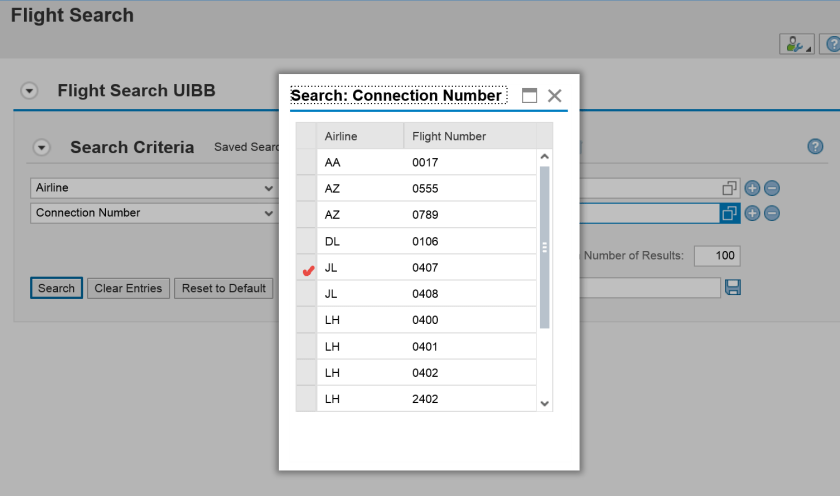Click save search diskette icon

[732, 288]
